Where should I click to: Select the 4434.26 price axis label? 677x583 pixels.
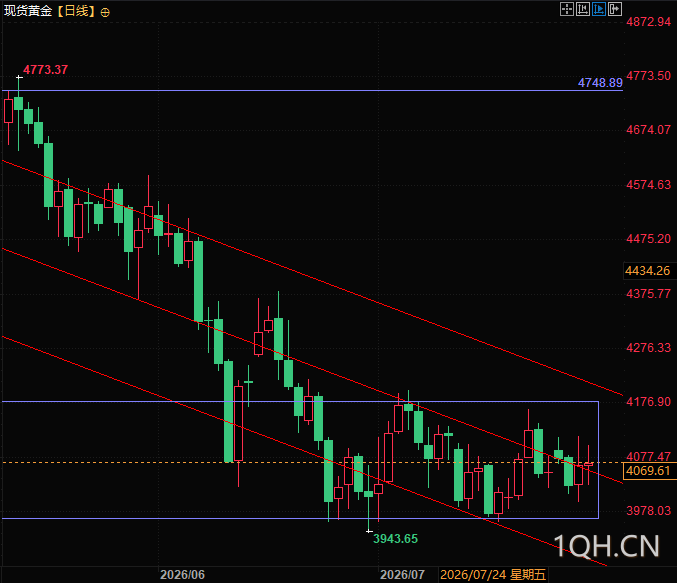(x=647, y=271)
